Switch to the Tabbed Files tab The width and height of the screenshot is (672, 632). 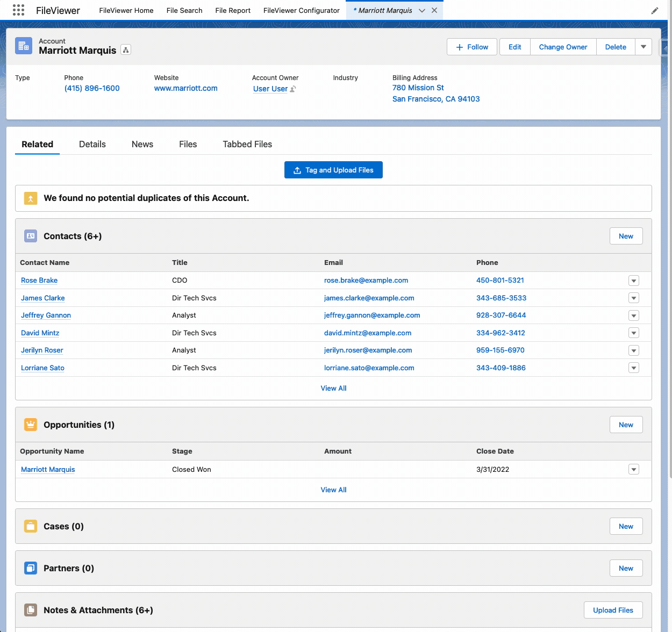click(247, 144)
